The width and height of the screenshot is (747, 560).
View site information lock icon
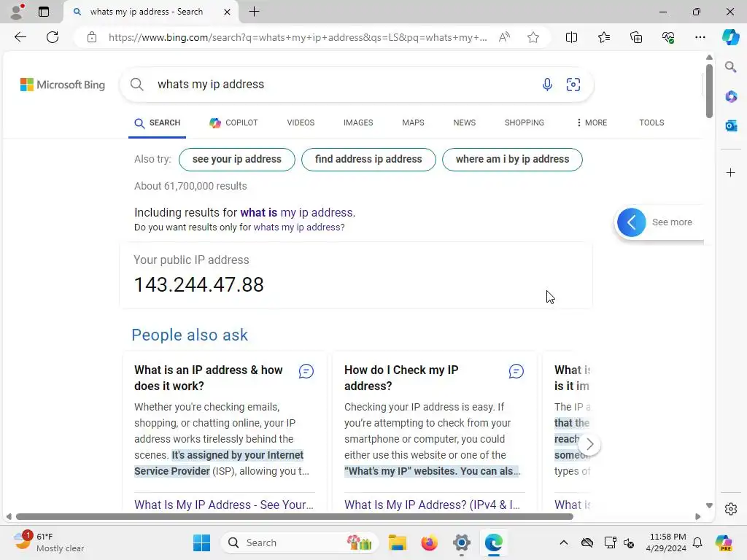[92, 37]
